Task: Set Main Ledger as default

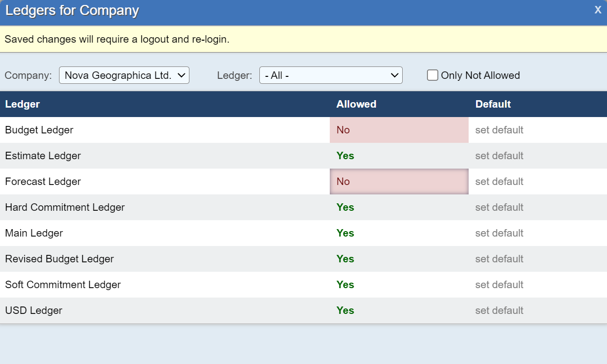Action: pyautogui.click(x=499, y=233)
